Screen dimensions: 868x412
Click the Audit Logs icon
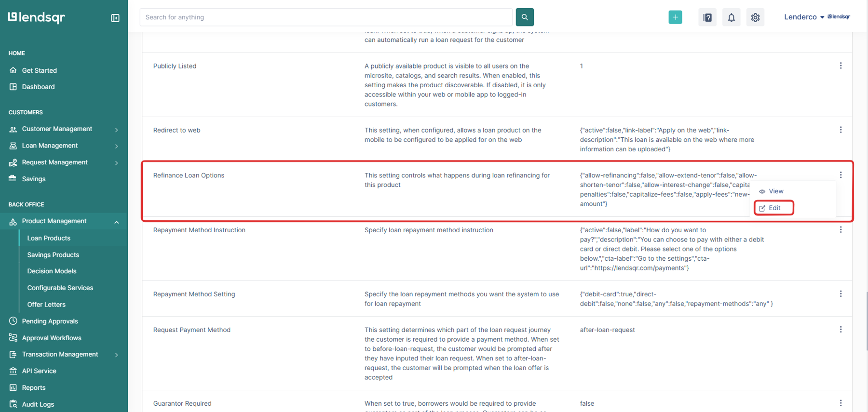[x=13, y=404]
